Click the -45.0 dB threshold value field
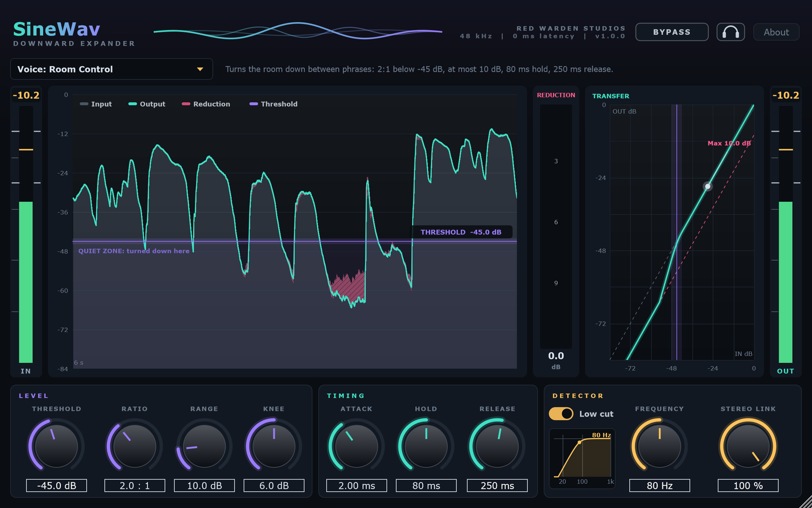The width and height of the screenshot is (812, 508). pos(56,486)
